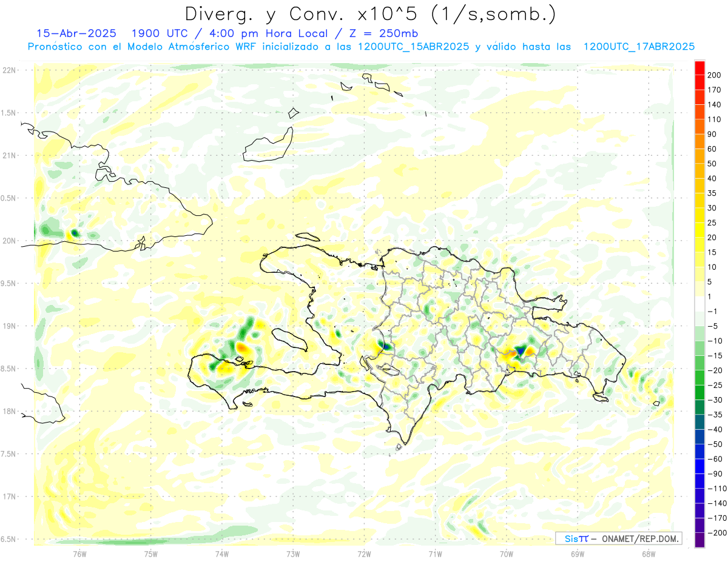
Task: Click the '75W' longitude label
Action: (x=151, y=553)
